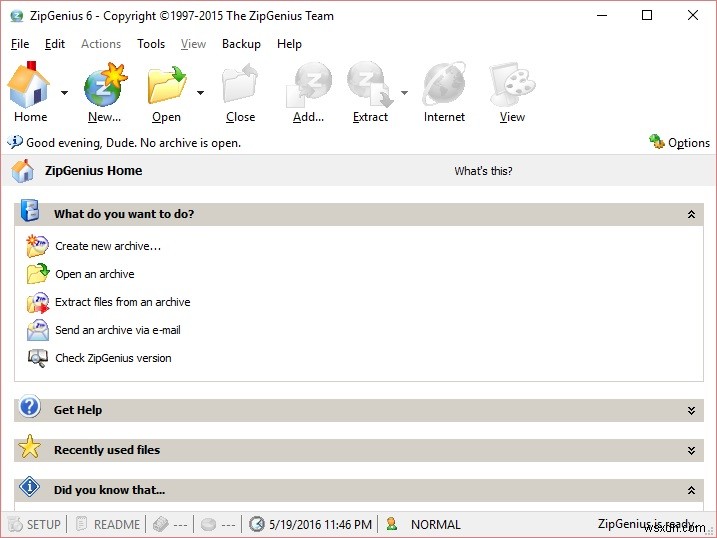The height and width of the screenshot is (538, 717).
Task: Open the Tools menu
Action: (x=151, y=44)
